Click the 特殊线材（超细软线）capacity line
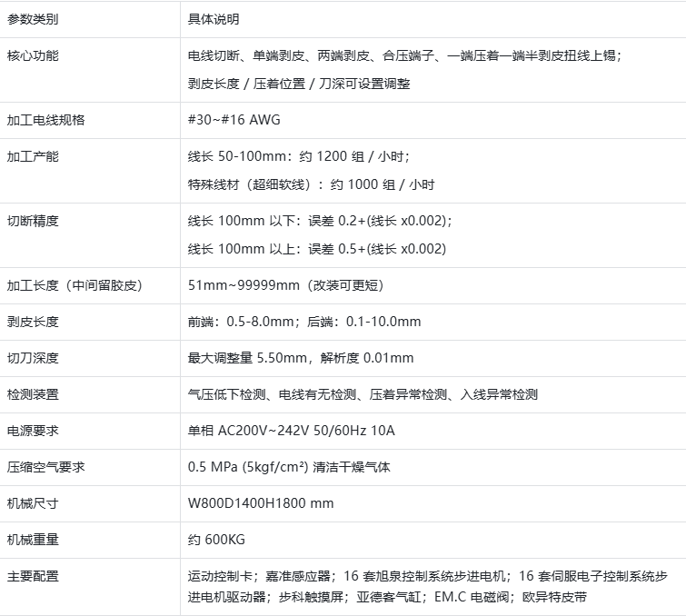 311,184
